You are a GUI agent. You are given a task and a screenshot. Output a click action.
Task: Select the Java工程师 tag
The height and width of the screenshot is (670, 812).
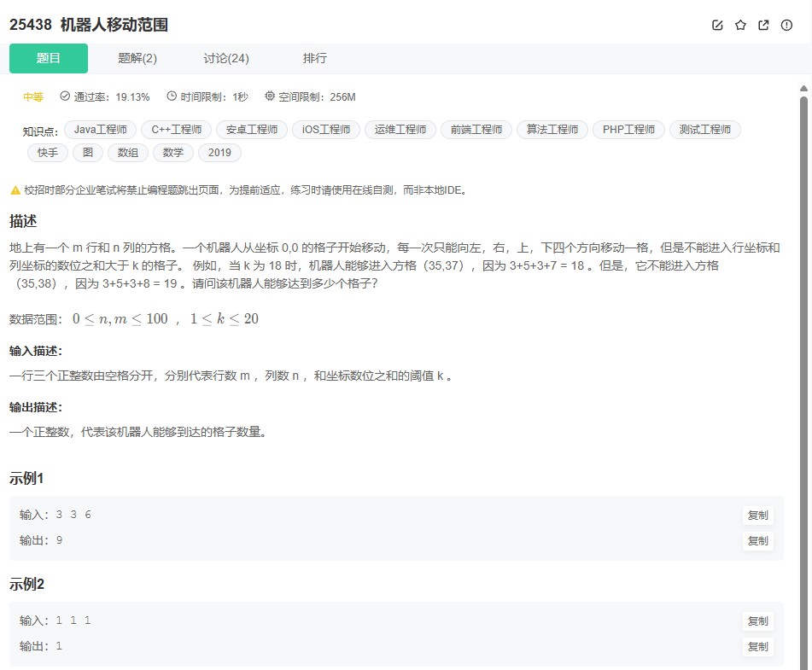101,130
